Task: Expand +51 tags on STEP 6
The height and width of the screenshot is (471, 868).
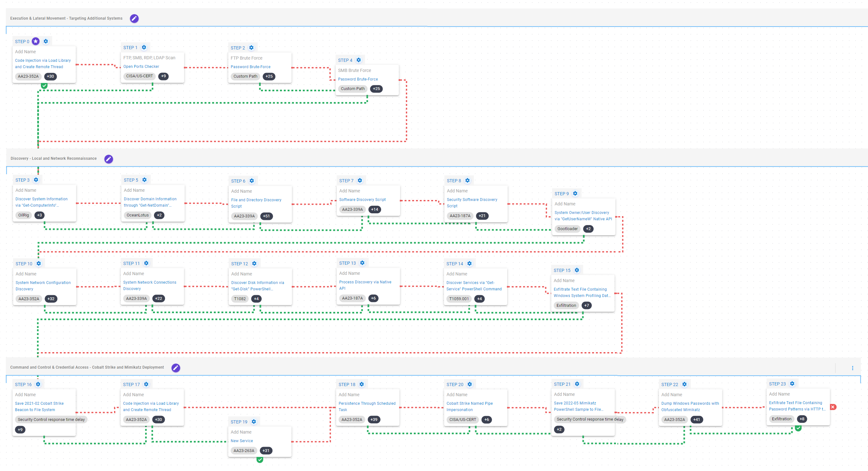Action: click(x=266, y=216)
